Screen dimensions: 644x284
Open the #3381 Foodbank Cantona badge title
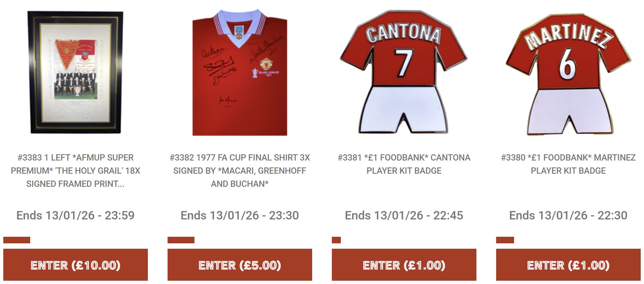tap(404, 164)
